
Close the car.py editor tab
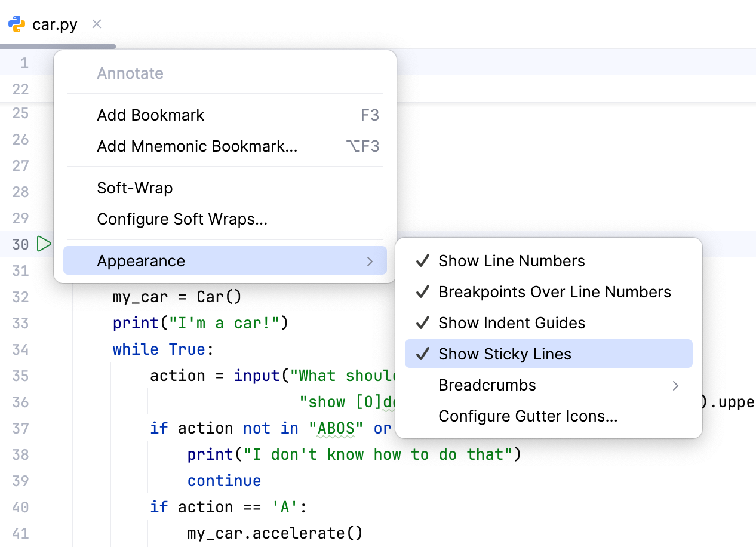pyautogui.click(x=97, y=24)
